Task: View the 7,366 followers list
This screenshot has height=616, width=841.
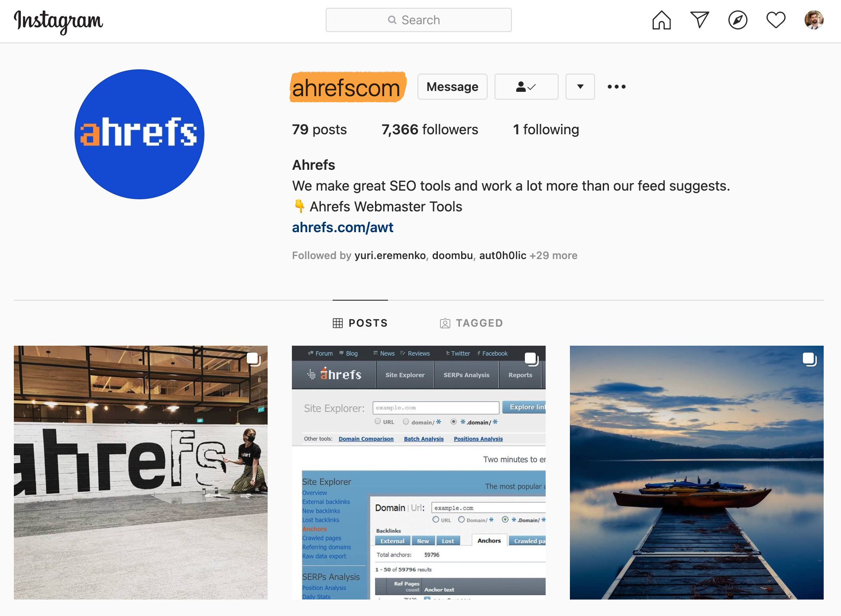Action: click(430, 130)
